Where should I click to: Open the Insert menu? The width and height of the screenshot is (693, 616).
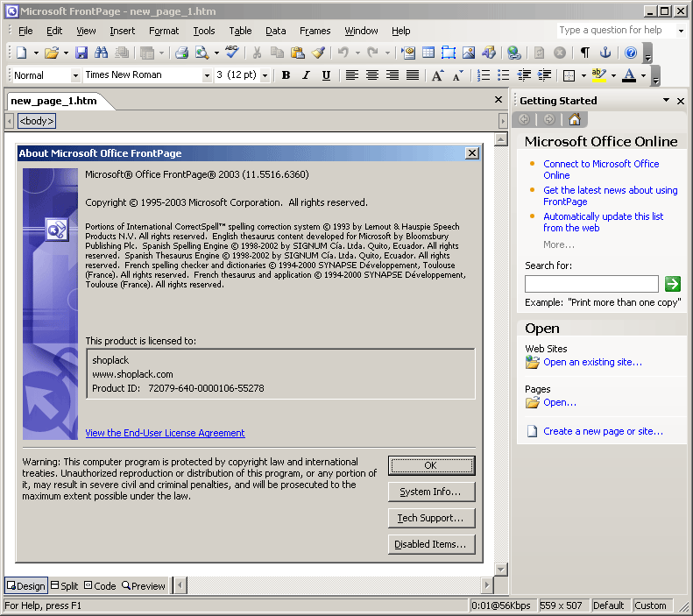coord(123,31)
